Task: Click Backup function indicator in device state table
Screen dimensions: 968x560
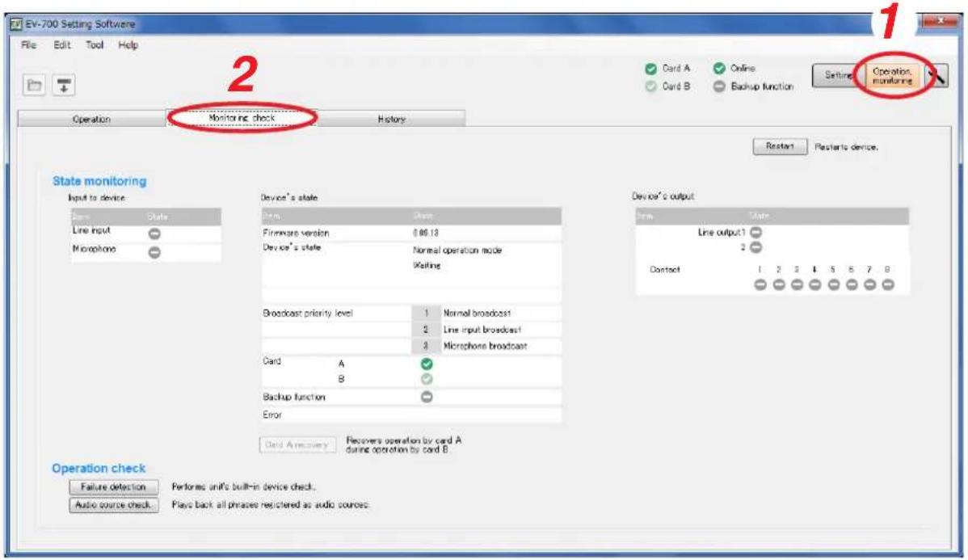Action: coord(427,397)
